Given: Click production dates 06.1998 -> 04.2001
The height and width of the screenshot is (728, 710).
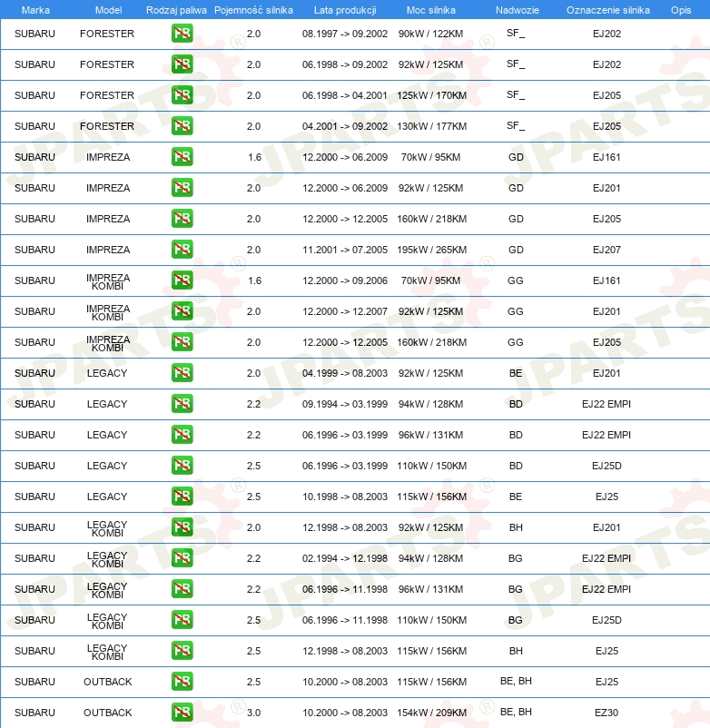Looking at the screenshot, I should pyautogui.click(x=344, y=95).
